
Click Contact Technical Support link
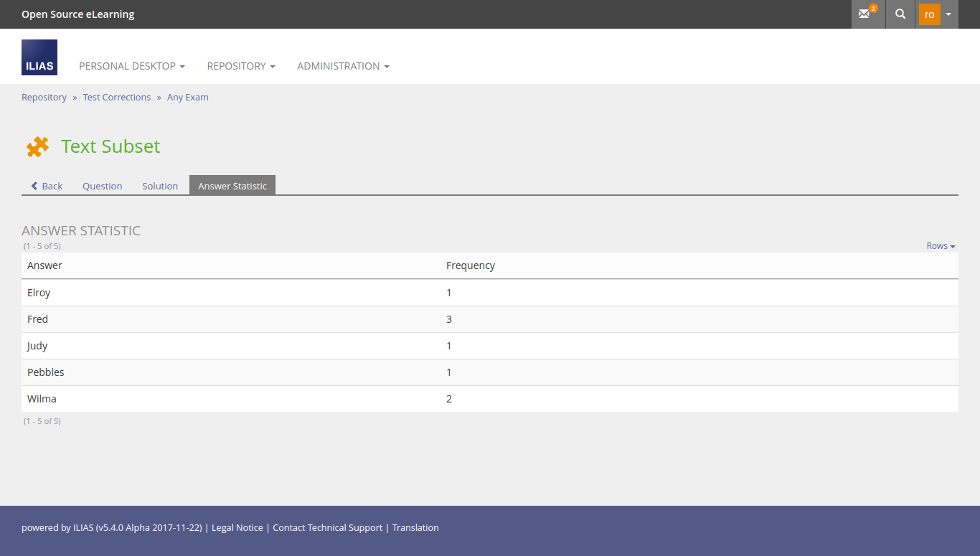[x=328, y=528]
